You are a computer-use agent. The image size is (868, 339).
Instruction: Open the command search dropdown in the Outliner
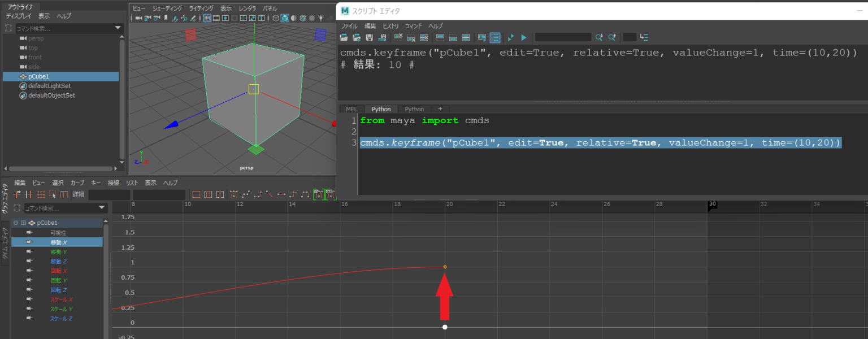pyautogui.click(x=117, y=27)
